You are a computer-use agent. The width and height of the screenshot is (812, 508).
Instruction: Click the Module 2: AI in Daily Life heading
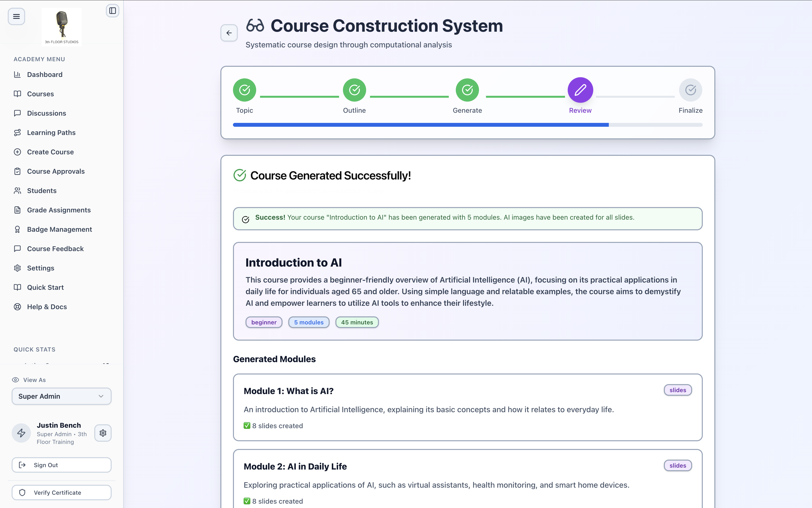(295, 467)
